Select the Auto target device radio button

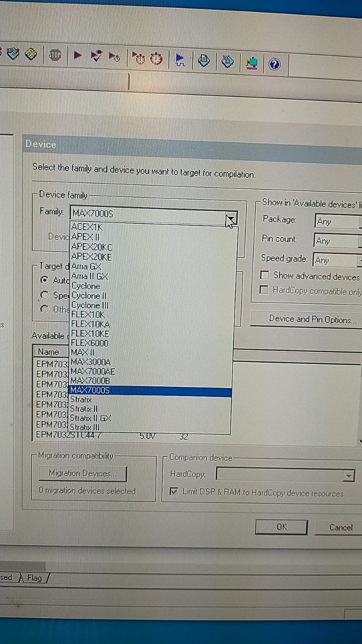pyautogui.click(x=44, y=280)
